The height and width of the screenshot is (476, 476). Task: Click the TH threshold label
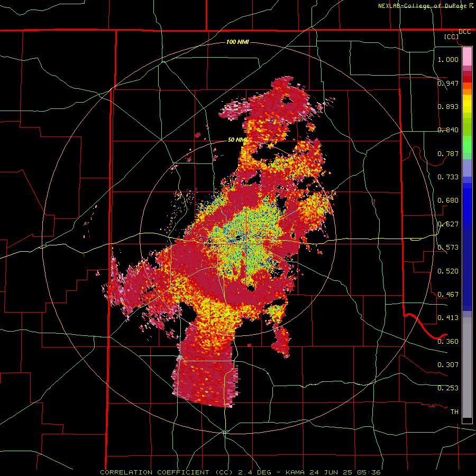454,412
